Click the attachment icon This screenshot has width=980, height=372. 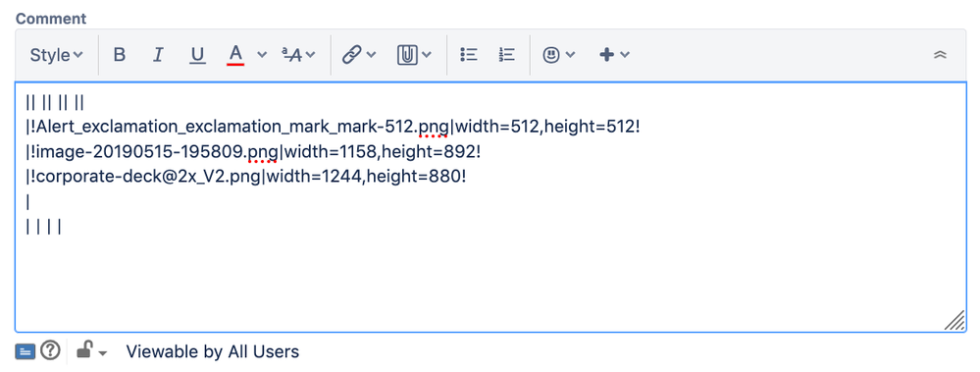pyautogui.click(x=407, y=55)
